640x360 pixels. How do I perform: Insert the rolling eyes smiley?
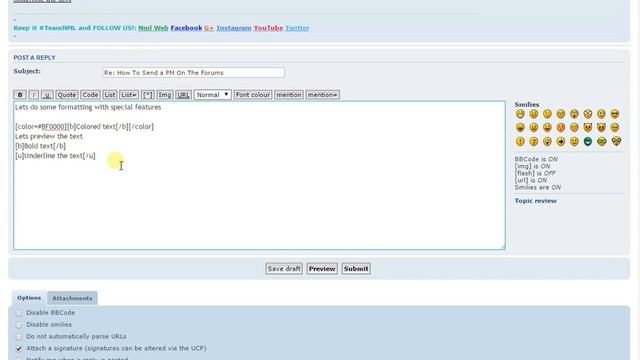click(615, 128)
